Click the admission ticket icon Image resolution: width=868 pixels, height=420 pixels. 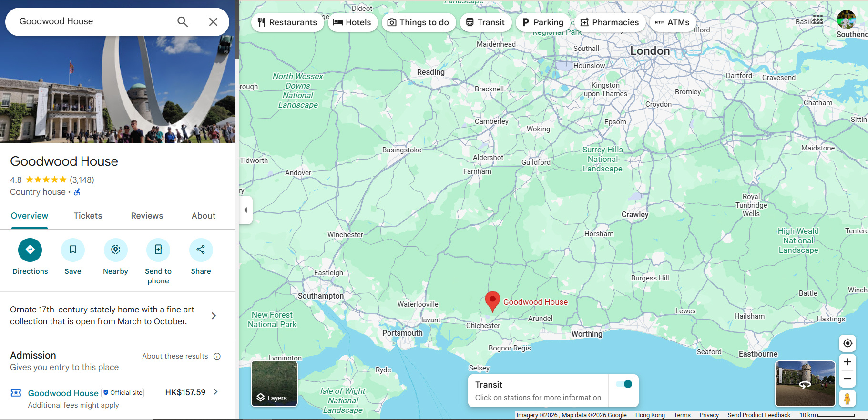pos(16,392)
